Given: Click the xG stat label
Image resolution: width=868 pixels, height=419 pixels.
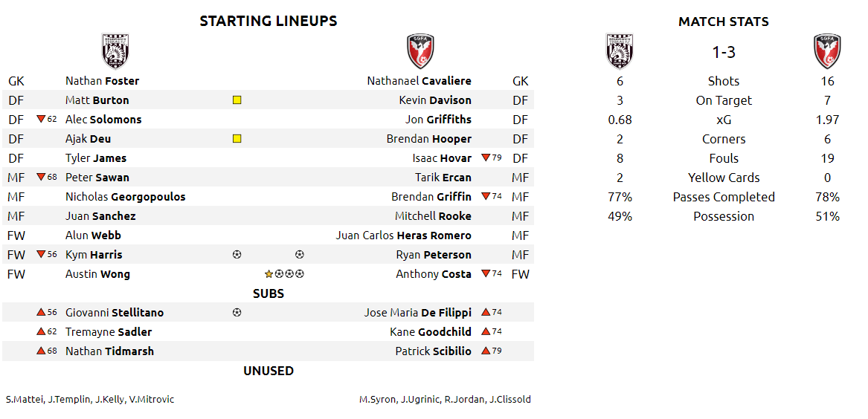Looking at the screenshot, I should point(724,120).
